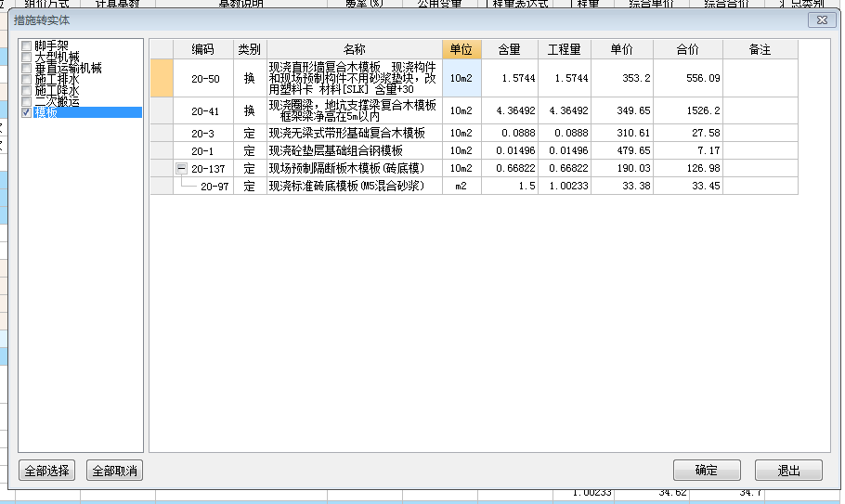Click the highlighted 单位 column header
The width and height of the screenshot is (845, 504).
(x=461, y=49)
